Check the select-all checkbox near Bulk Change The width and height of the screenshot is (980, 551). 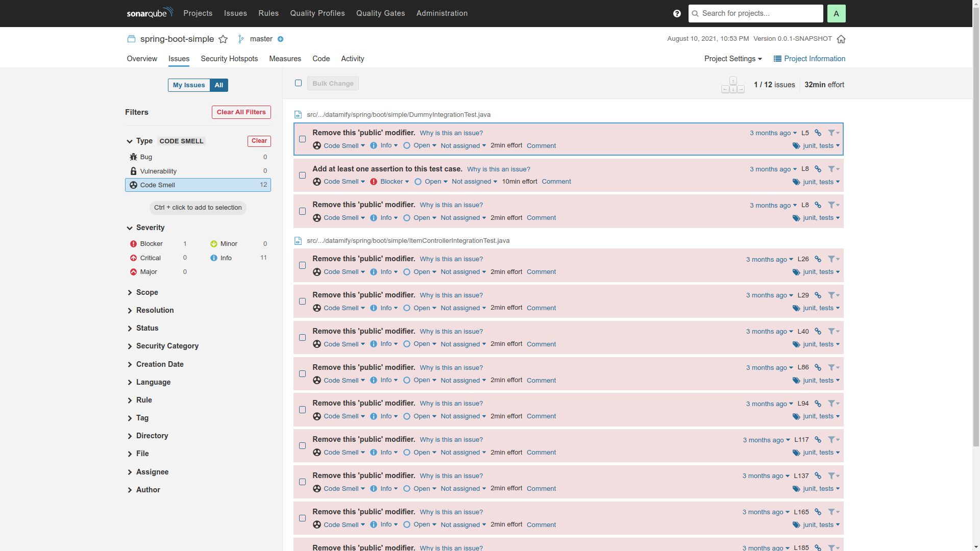[x=299, y=83]
